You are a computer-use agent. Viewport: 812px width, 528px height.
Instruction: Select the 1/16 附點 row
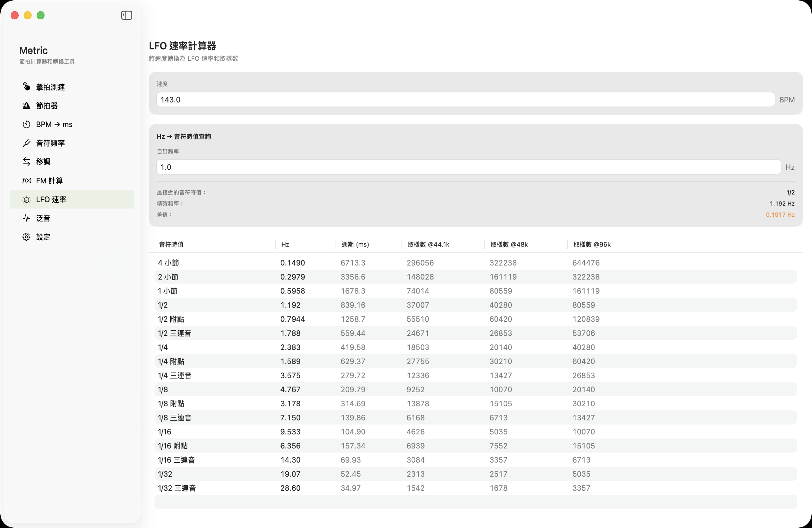(475, 446)
